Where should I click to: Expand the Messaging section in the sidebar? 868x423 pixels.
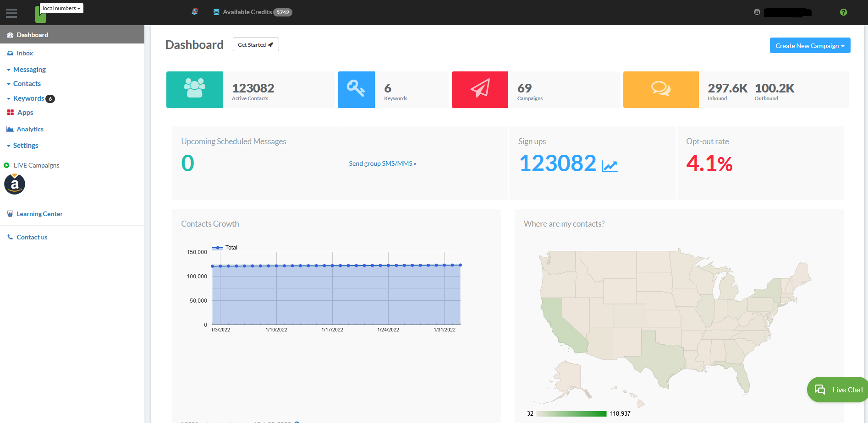coord(29,69)
